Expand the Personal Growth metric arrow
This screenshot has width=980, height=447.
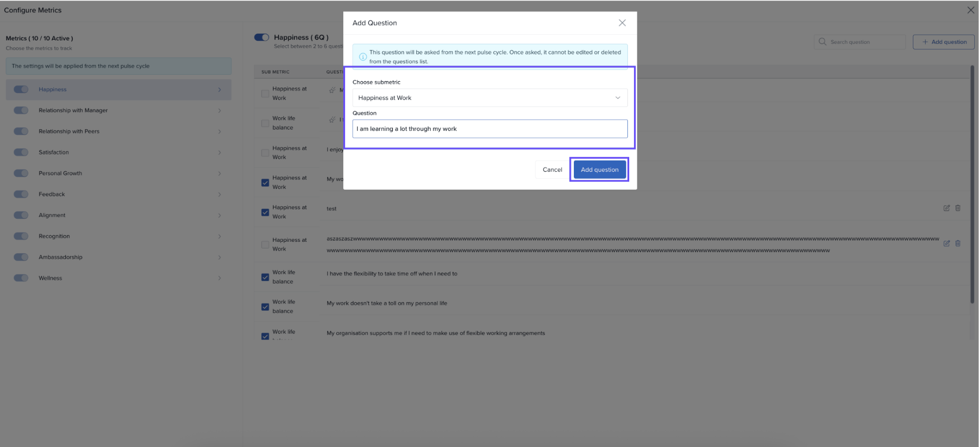219,173
